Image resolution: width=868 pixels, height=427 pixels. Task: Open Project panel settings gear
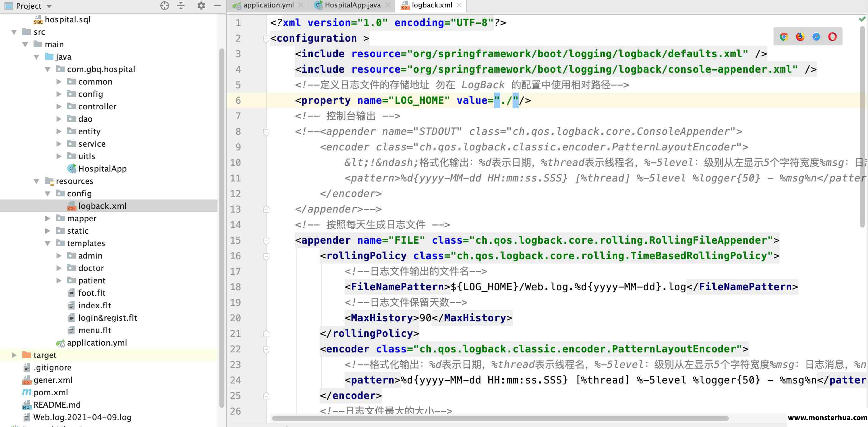coord(201,5)
